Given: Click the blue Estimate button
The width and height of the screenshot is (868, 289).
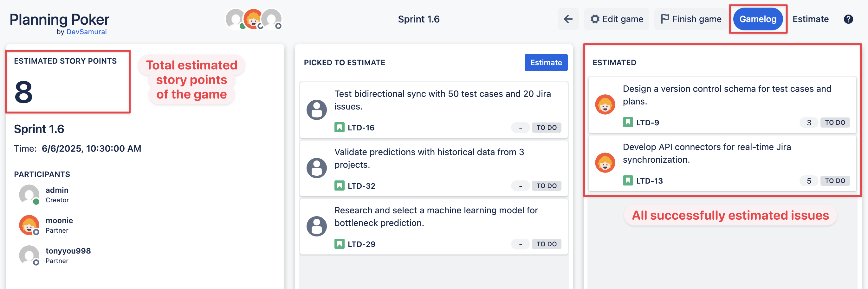Looking at the screenshot, I should coord(546,63).
